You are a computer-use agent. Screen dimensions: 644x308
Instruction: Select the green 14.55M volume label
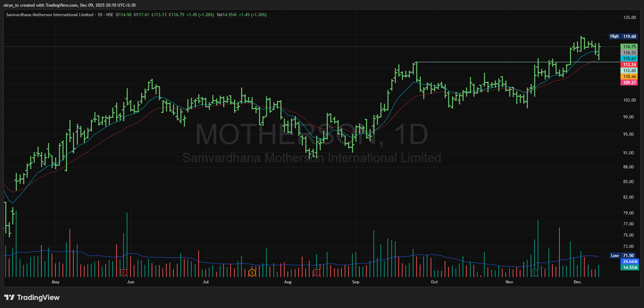pos(629,267)
